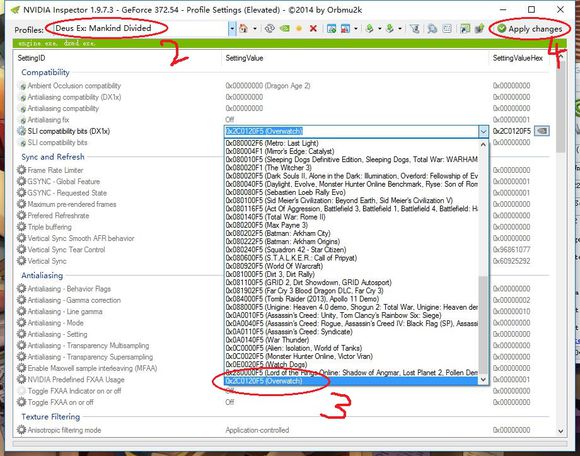The image size is (580, 456).
Task: Click the Home profile icon
Action: [x=243, y=28]
